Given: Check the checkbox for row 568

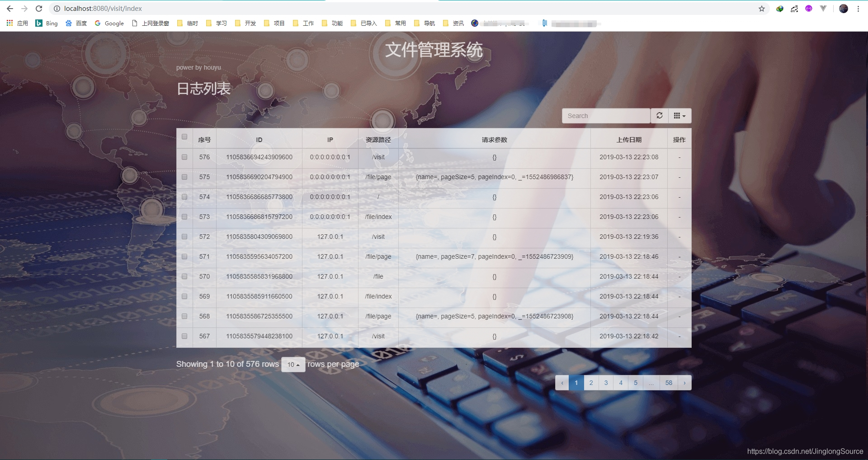Looking at the screenshot, I should tap(184, 316).
